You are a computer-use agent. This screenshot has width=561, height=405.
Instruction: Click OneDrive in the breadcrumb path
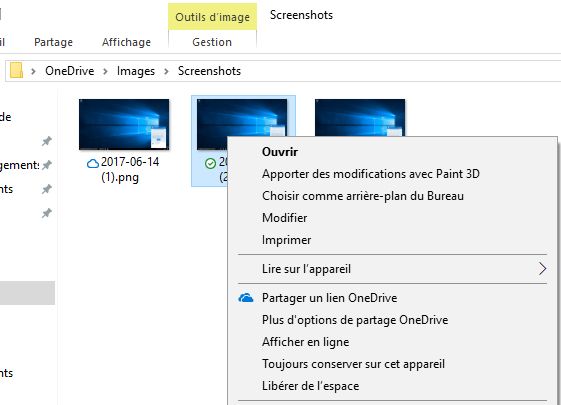click(70, 71)
